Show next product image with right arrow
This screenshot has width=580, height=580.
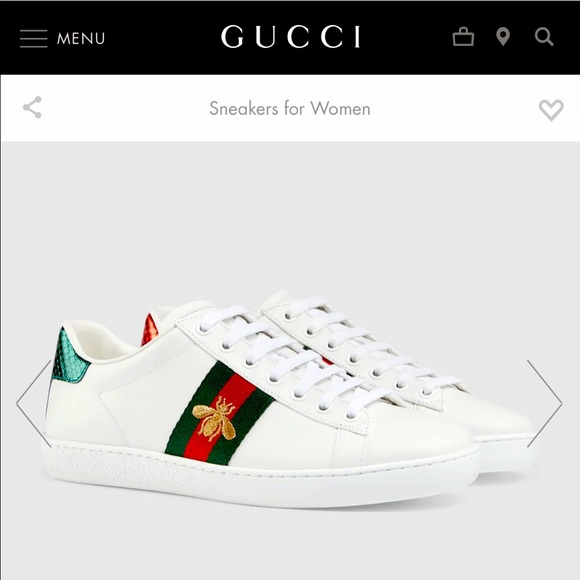click(545, 403)
